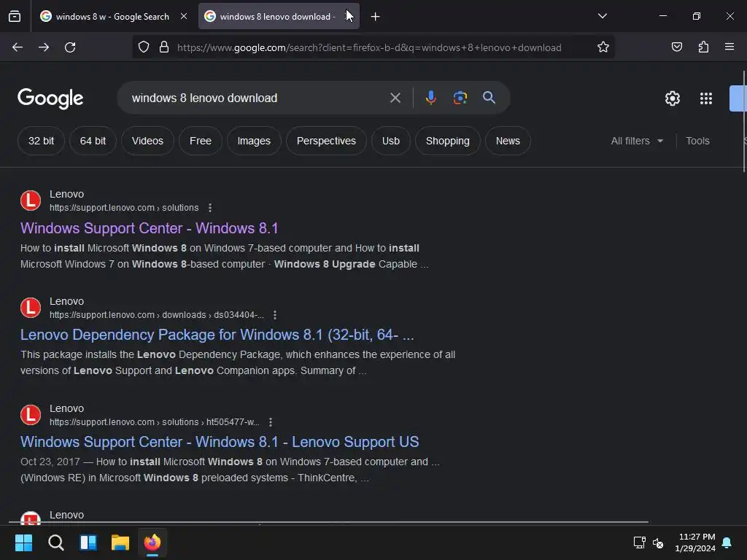Click Lenovo favicon of Dependency Package result
This screenshot has width=747, height=560.
click(31, 308)
